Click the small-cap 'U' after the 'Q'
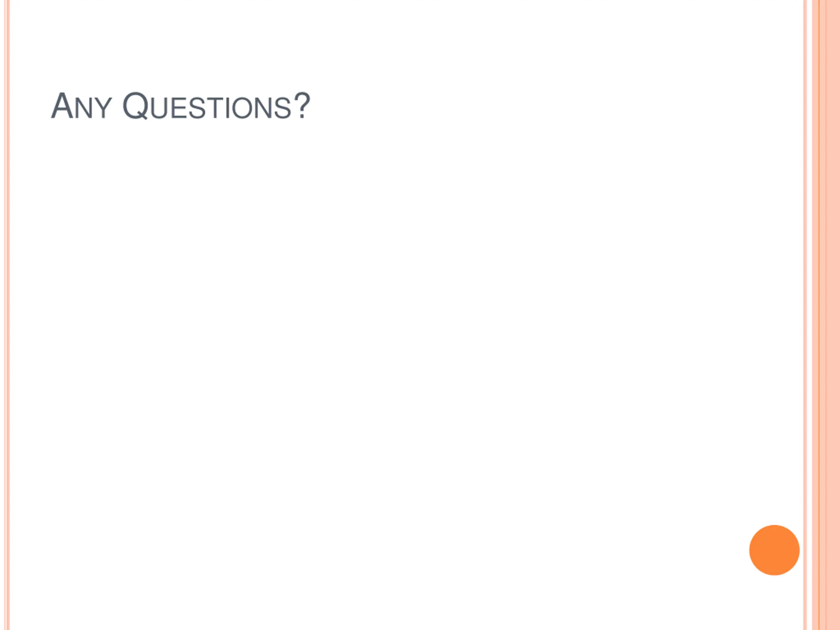This screenshot has width=840, height=630. [159, 109]
